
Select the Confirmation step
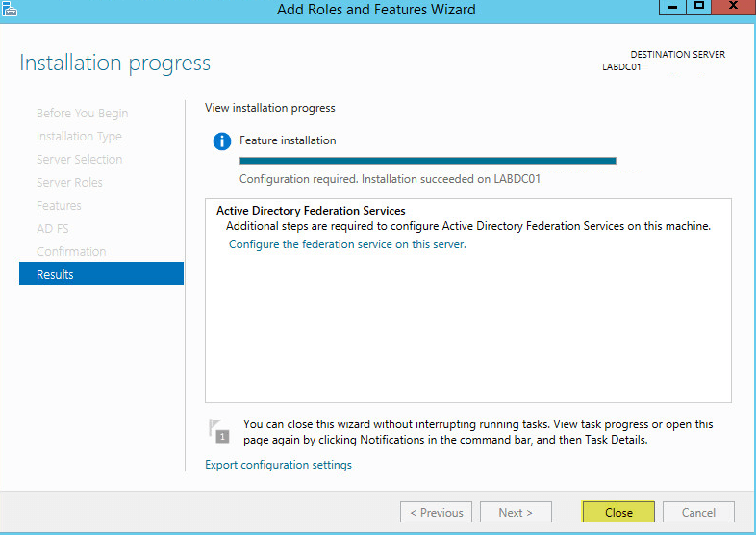coord(71,252)
